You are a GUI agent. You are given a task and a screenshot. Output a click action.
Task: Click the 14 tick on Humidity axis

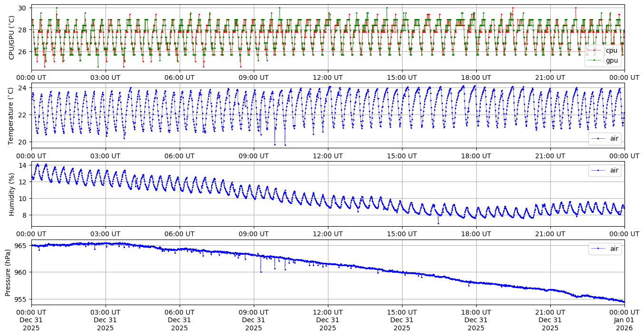pyautogui.click(x=22, y=165)
